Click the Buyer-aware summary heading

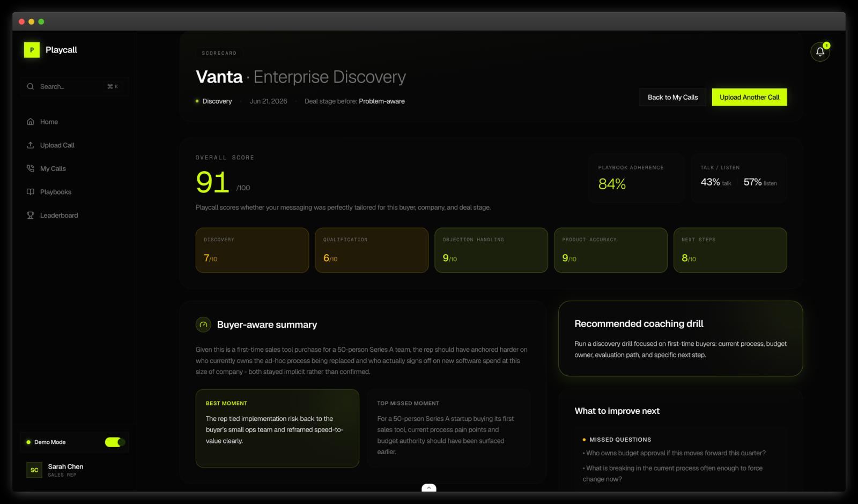tap(267, 324)
